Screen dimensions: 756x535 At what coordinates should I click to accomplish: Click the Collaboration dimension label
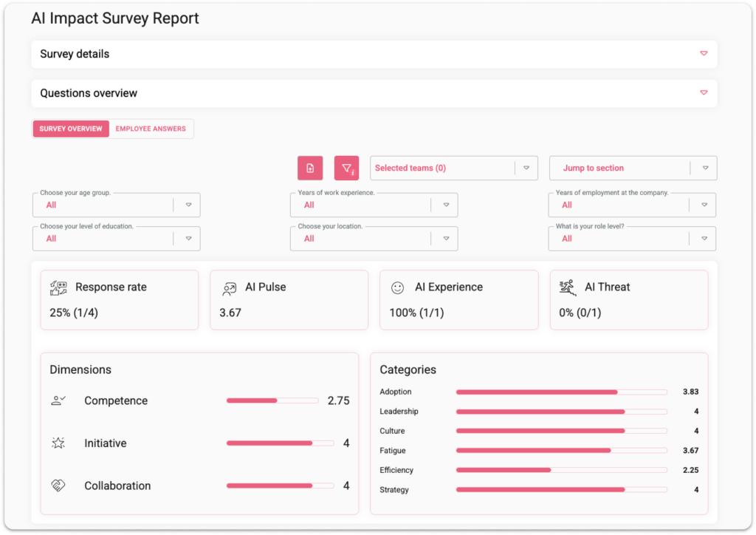[x=117, y=485]
